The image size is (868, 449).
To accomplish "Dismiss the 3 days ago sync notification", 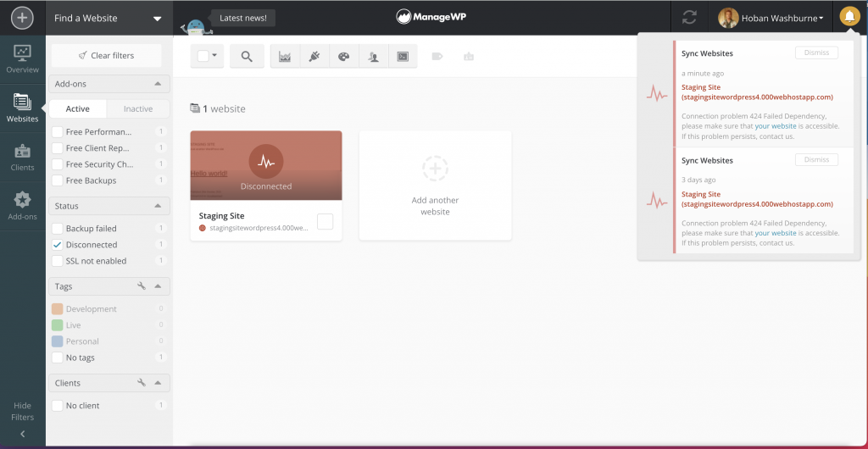I will (x=816, y=159).
